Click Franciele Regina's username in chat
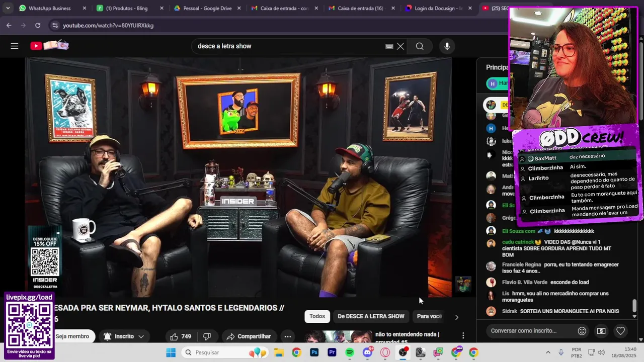644x362 pixels. (521, 264)
